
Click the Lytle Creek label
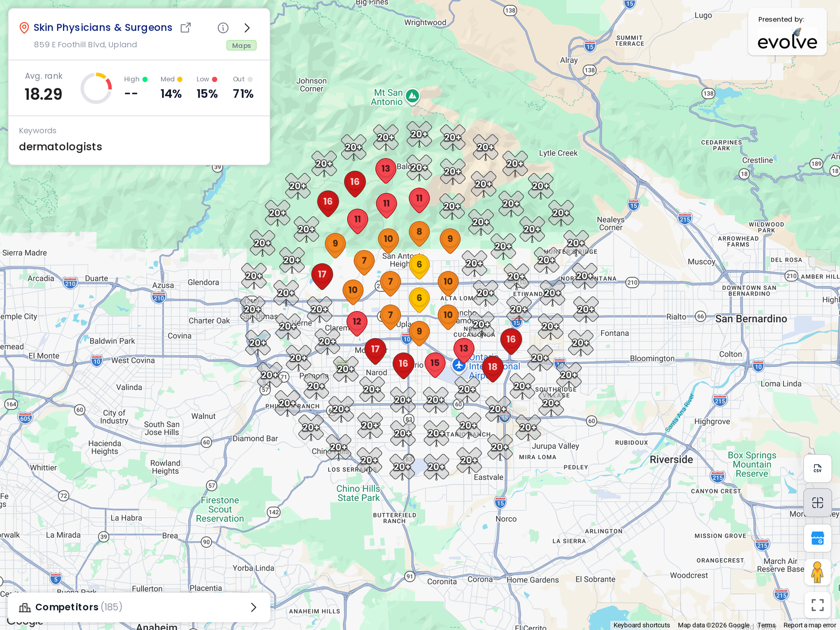point(558,153)
